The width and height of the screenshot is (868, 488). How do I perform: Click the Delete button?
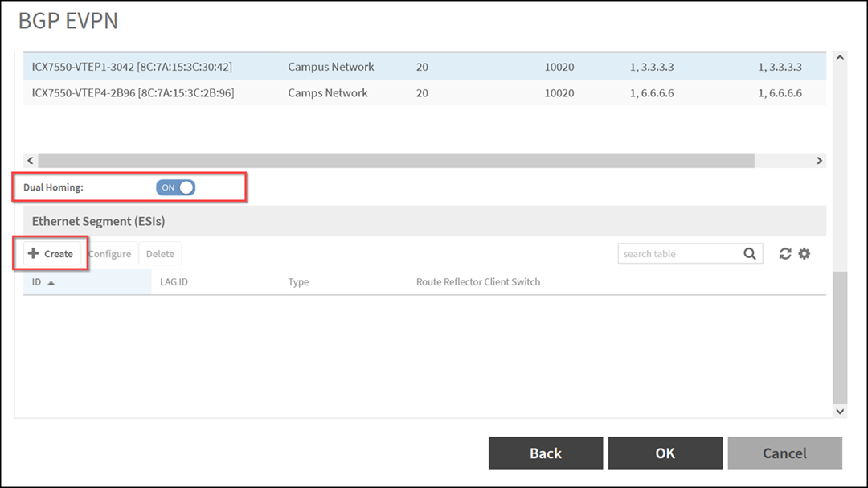tap(160, 254)
